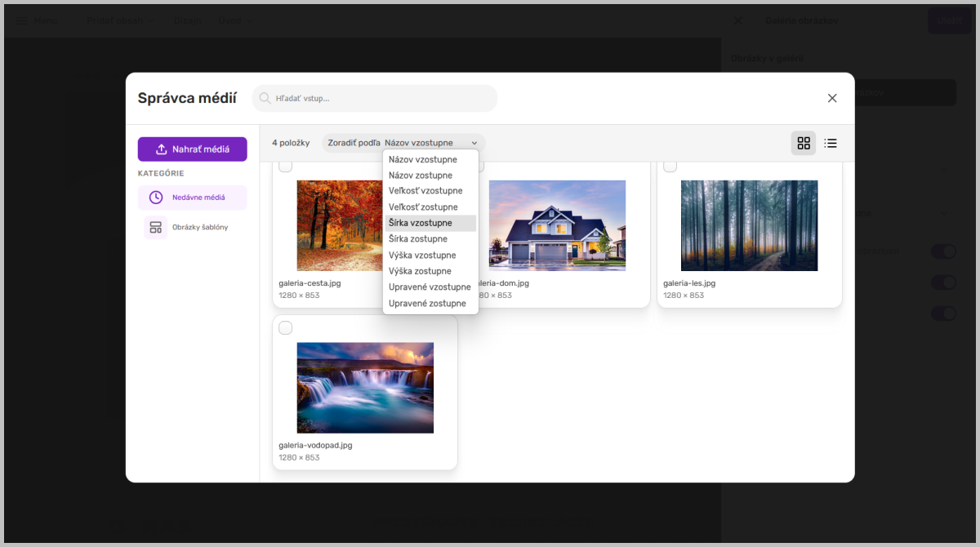Toggle the third switch in background panel
Image resolution: width=980 pixels, height=547 pixels.
943,314
